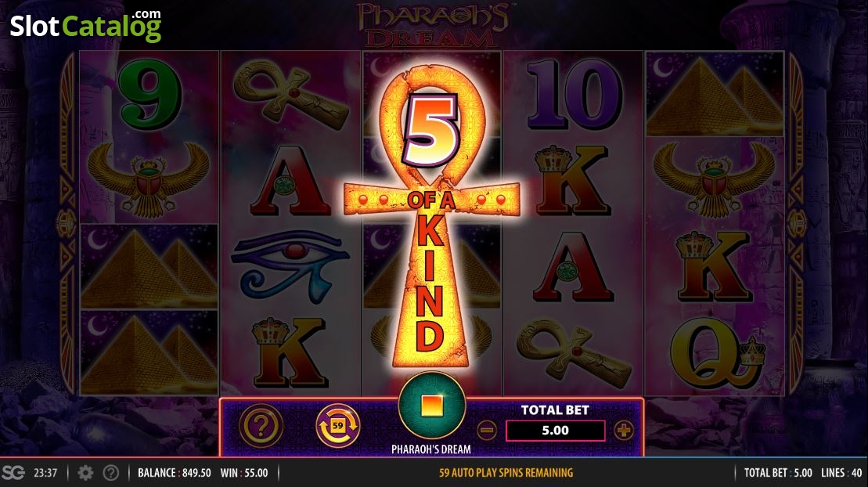
Task: Click the winged scarab on reel one
Action: (x=149, y=179)
